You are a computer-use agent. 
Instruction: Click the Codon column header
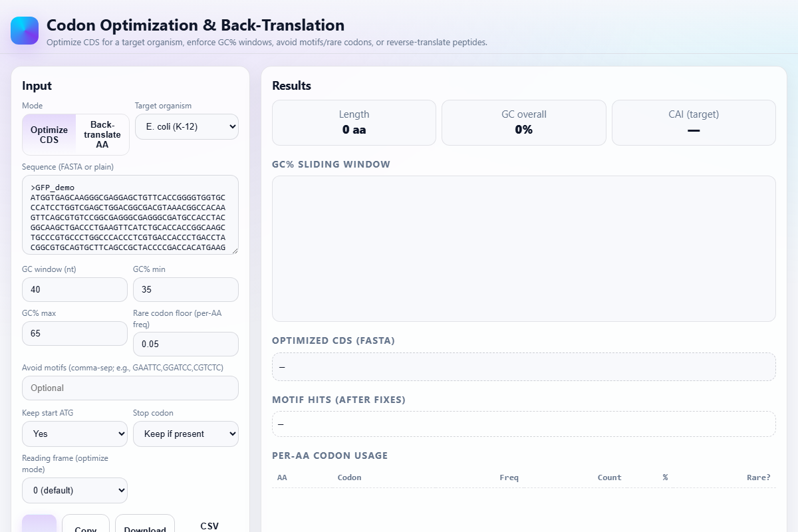coord(349,477)
